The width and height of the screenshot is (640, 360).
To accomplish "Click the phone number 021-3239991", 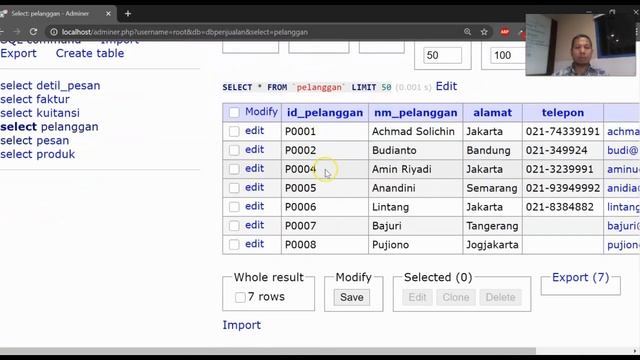I will click(559, 169).
